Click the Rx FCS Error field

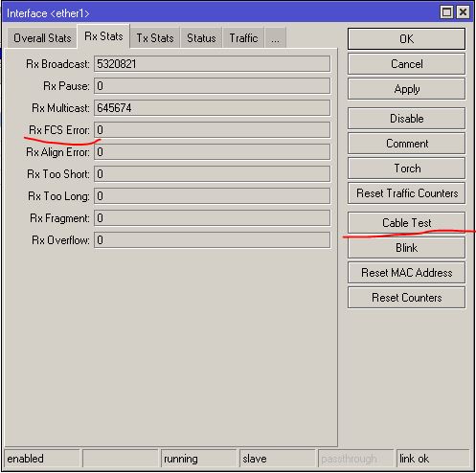click(x=212, y=130)
